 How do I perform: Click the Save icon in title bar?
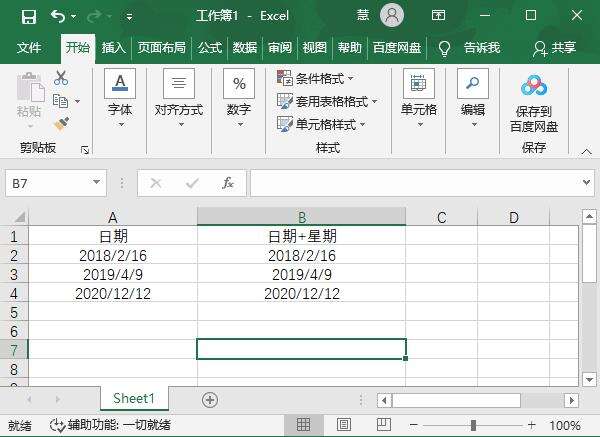(29, 16)
